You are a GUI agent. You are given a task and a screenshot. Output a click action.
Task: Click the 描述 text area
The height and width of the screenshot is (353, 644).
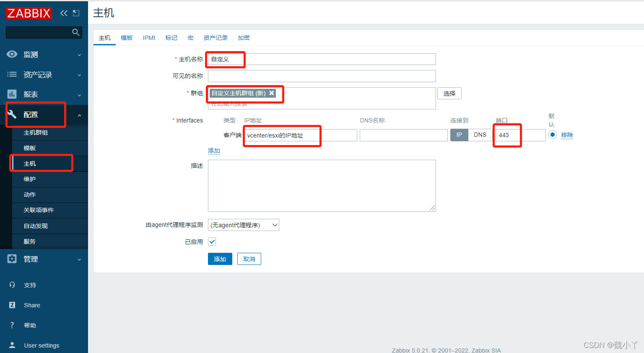[x=322, y=186]
